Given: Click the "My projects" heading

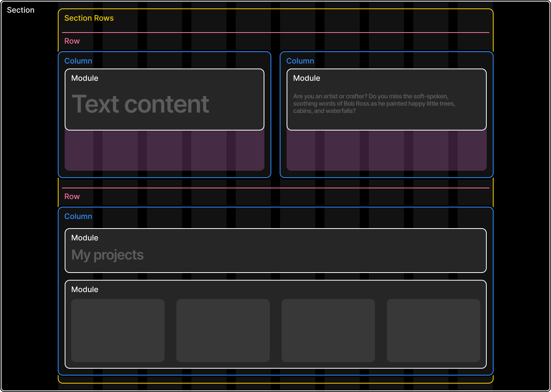Looking at the screenshot, I should click(108, 255).
